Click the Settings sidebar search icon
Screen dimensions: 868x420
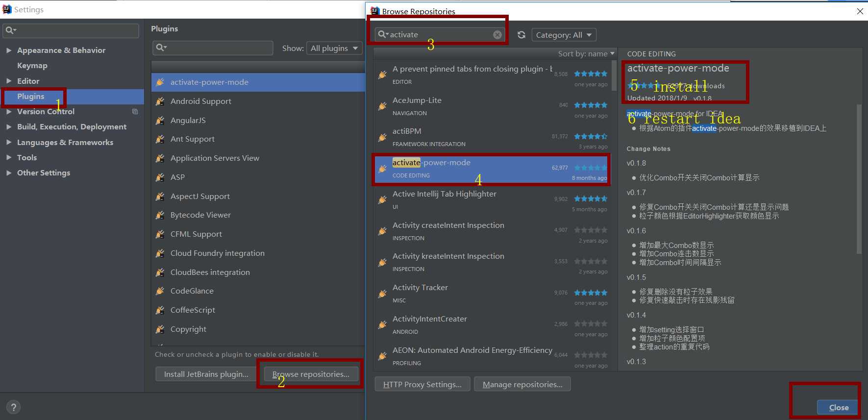(10, 30)
